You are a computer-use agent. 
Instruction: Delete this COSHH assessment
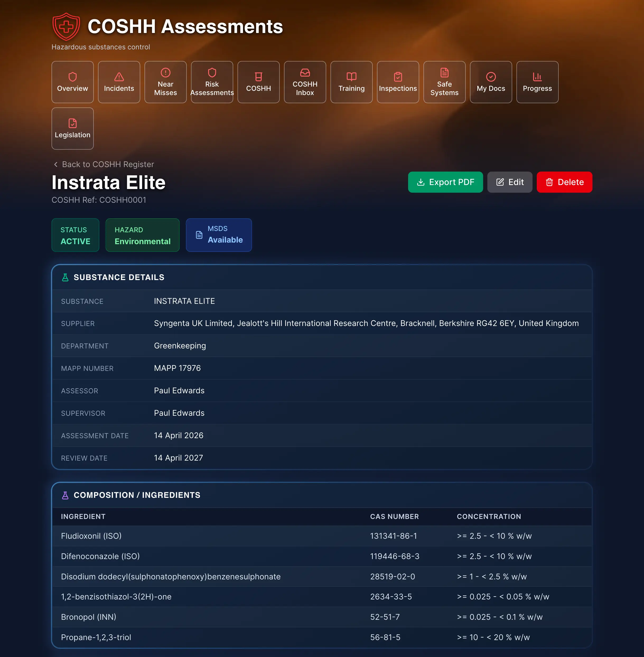point(564,182)
